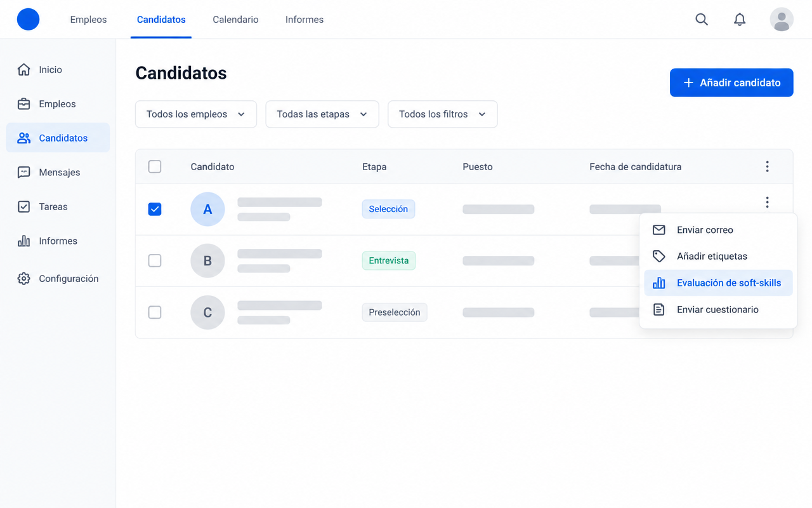The image size is (812, 508).
Task: Click candidate A row three-dot menu
Action: (x=767, y=202)
